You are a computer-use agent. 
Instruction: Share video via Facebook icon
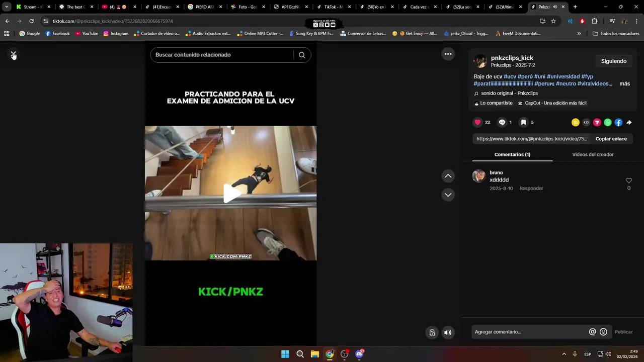coord(618,122)
